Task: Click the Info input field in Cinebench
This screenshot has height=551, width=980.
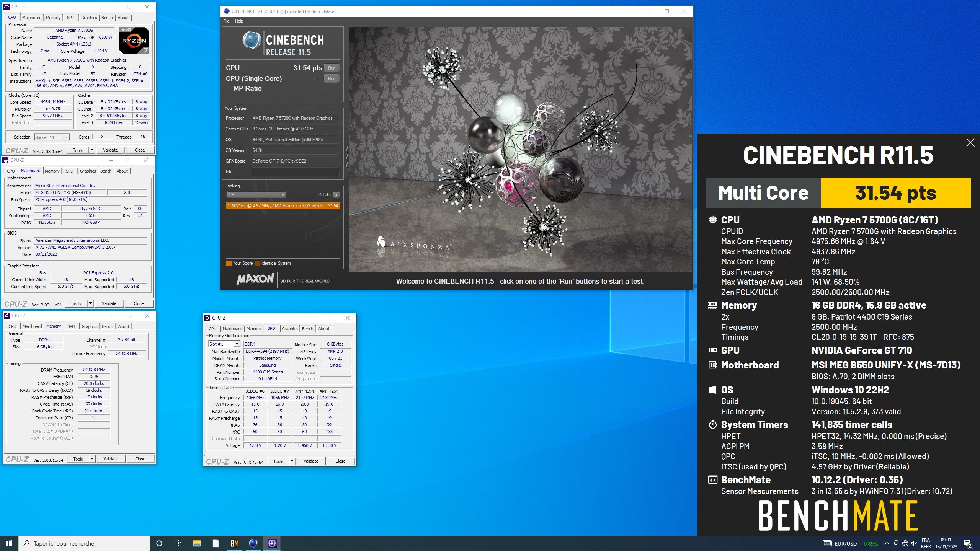Action: (x=295, y=172)
